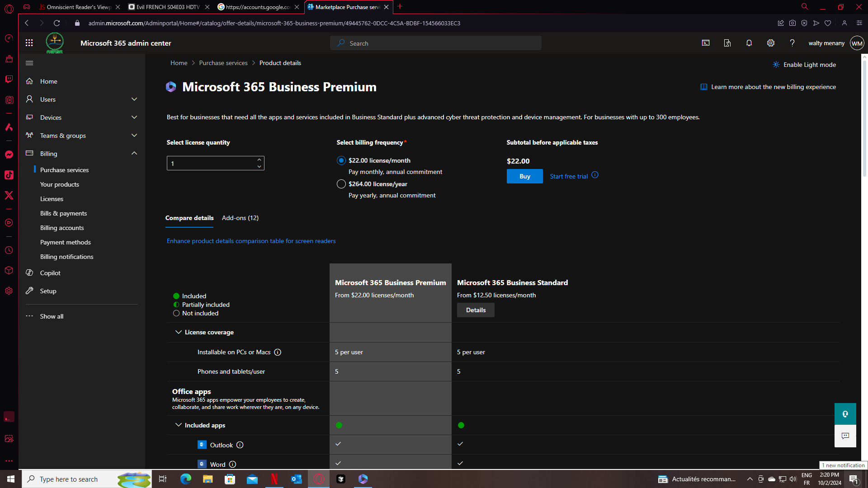868x488 pixels.
Task: Go to Purchase services breadcrumb
Action: [223, 63]
